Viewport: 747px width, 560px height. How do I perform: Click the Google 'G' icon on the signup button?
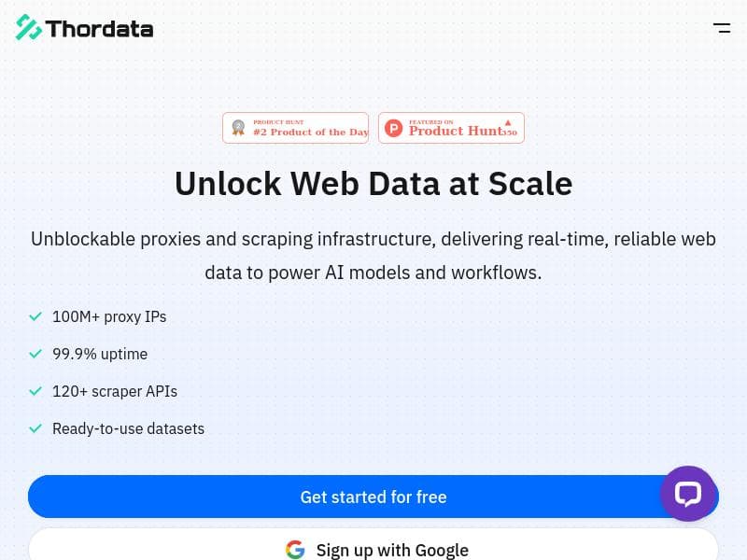tap(295, 550)
